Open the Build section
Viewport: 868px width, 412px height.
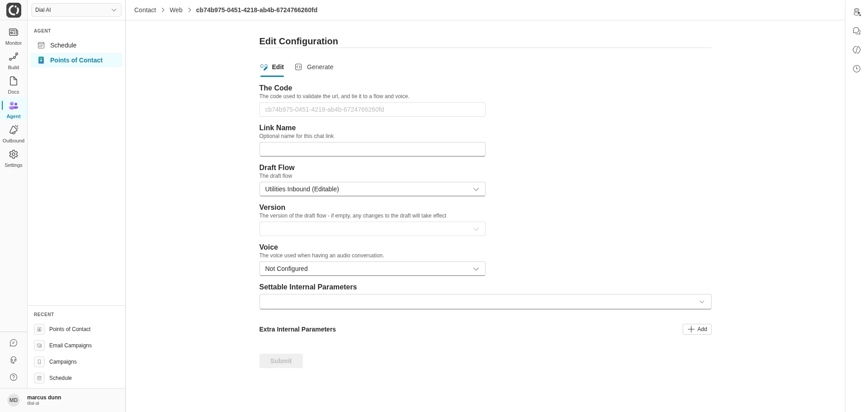pyautogui.click(x=14, y=61)
